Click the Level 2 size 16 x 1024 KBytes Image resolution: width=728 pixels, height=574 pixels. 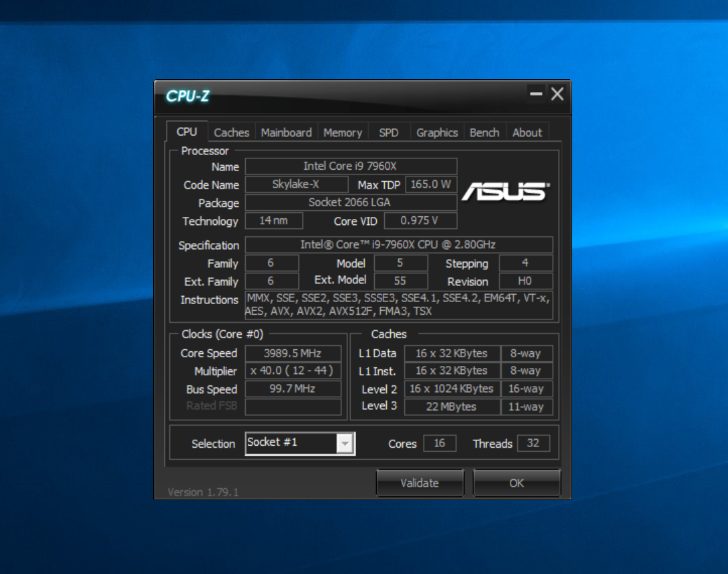[452, 389]
